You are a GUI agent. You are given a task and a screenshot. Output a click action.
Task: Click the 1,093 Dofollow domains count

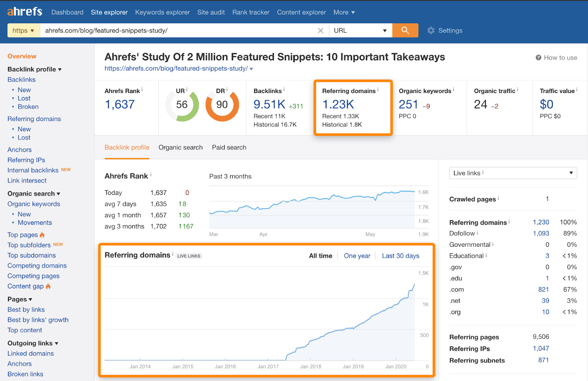pos(541,233)
